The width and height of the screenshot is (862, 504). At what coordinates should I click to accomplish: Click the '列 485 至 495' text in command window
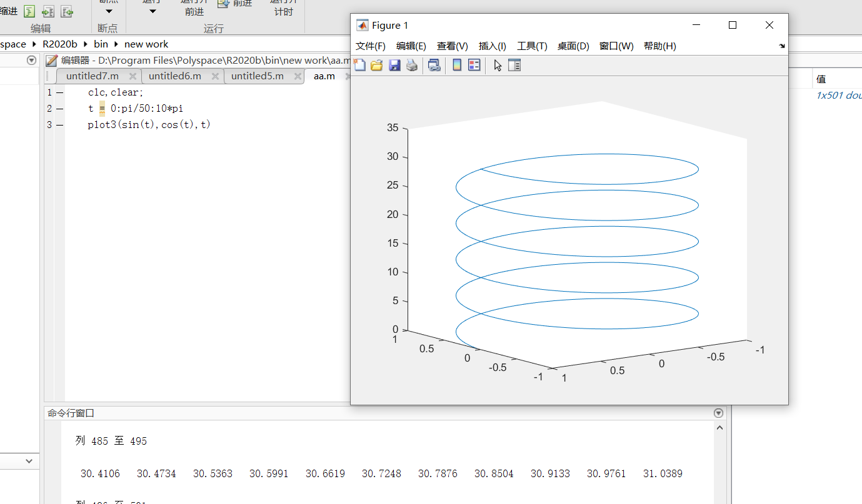coord(111,441)
